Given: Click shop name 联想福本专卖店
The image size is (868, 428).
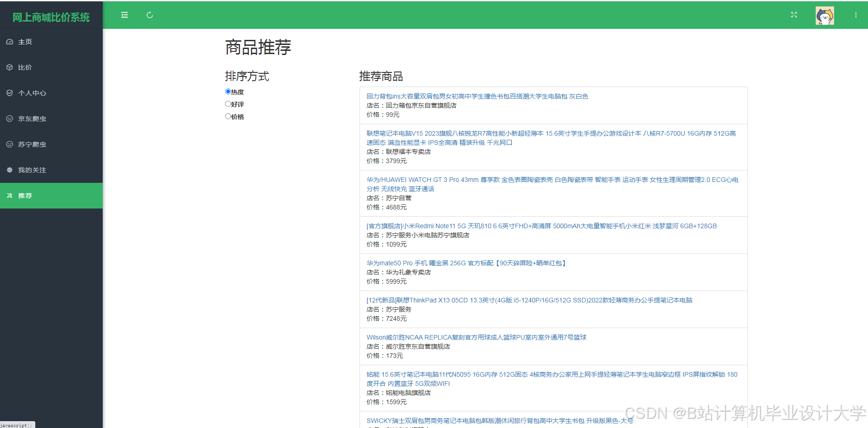Looking at the screenshot, I should [408, 152].
